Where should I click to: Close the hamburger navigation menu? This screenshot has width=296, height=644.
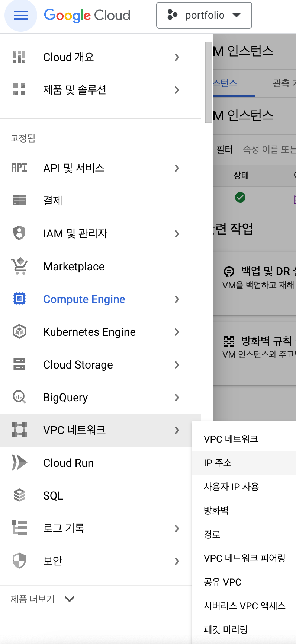pyautogui.click(x=21, y=15)
